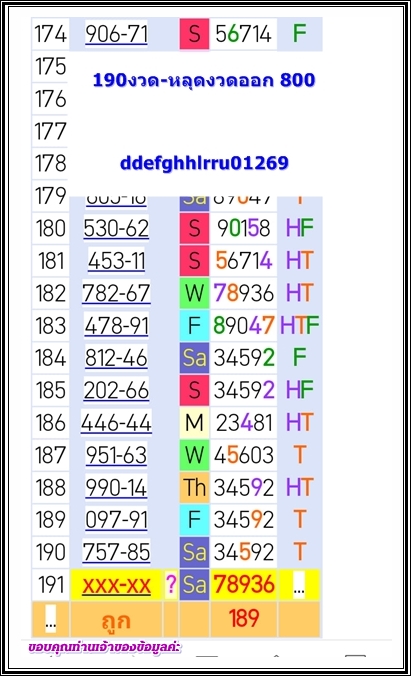This screenshot has height=676, width=411.
Task: Open the underlined 530-62 entry
Action: [x=116, y=228]
